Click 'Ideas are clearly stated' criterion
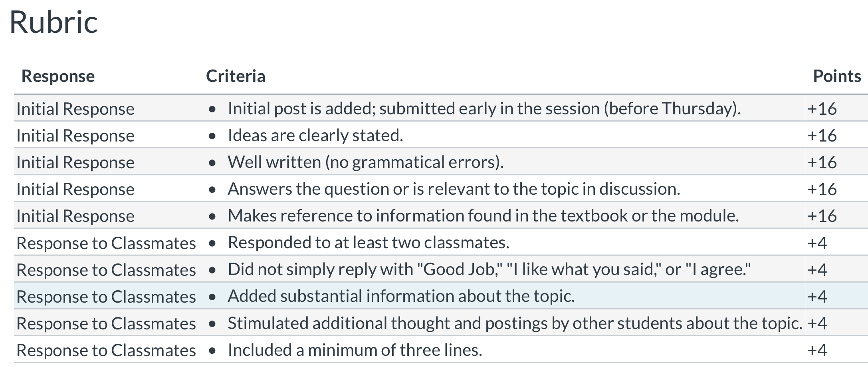 click(x=315, y=136)
